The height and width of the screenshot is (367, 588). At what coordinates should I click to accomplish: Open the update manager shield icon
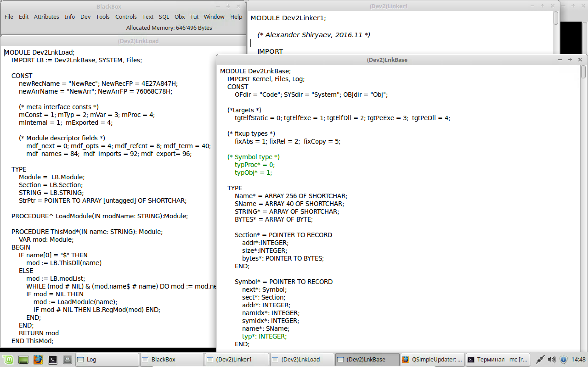[563, 359]
